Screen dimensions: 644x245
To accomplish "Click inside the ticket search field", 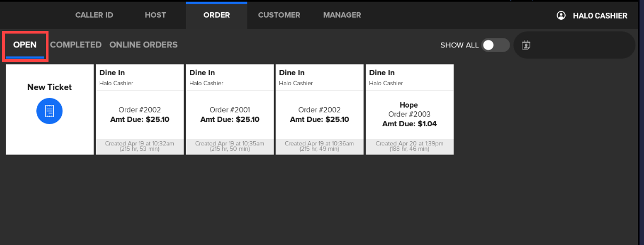I will pos(581,45).
